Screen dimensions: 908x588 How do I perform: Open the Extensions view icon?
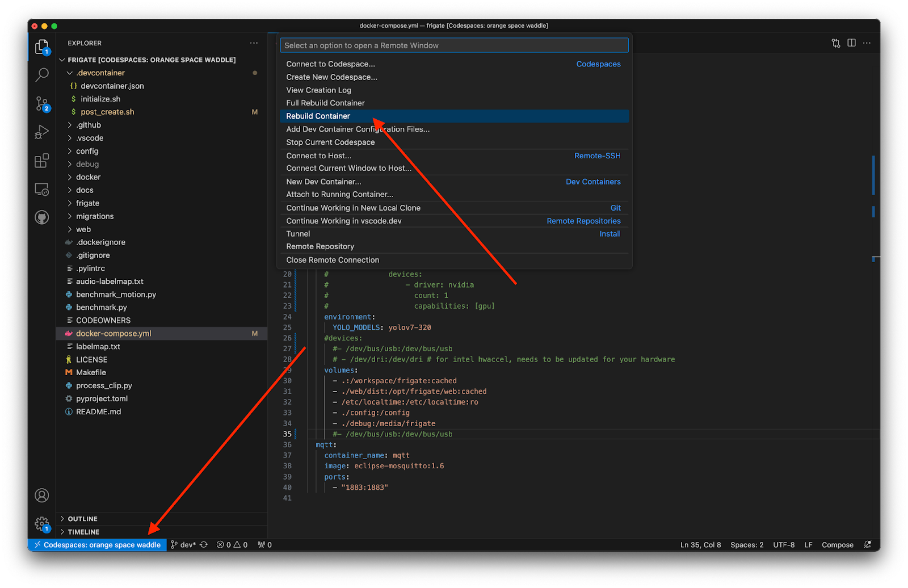point(42,161)
